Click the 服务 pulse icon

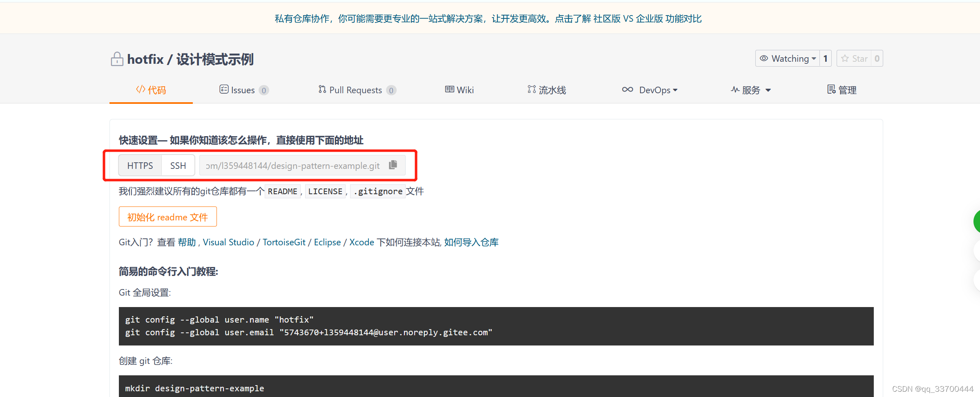(x=735, y=89)
